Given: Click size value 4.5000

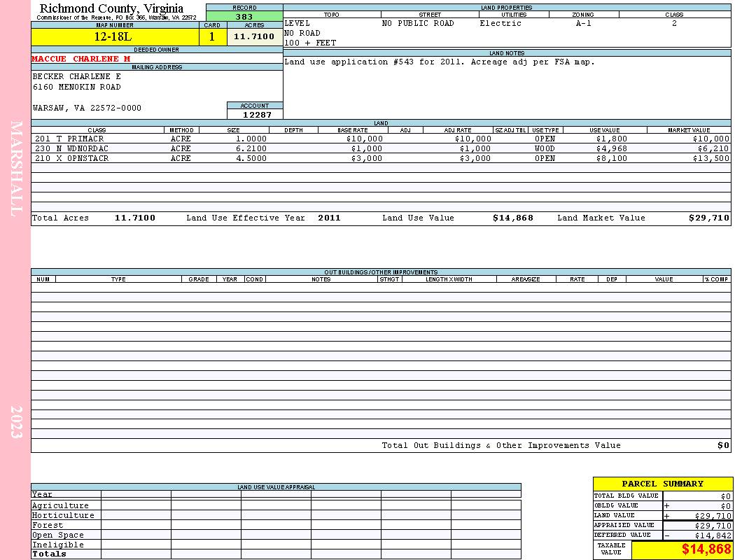Looking at the screenshot, I should (251, 158).
